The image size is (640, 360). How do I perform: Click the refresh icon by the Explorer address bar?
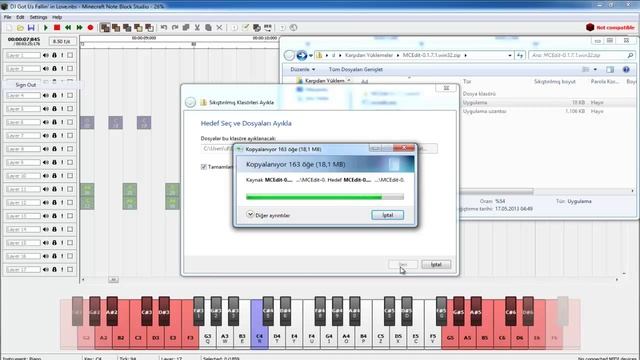point(520,55)
